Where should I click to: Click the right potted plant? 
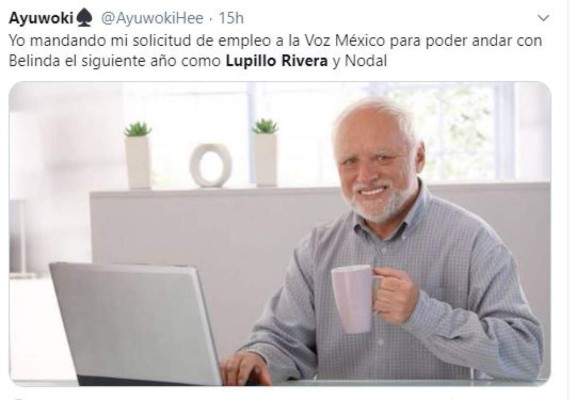click(x=265, y=152)
